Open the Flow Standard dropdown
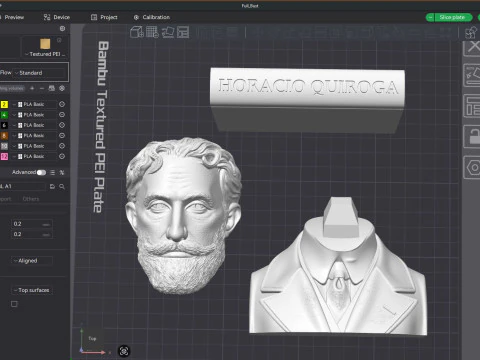This screenshot has width=480, height=360. tap(40, 73)
